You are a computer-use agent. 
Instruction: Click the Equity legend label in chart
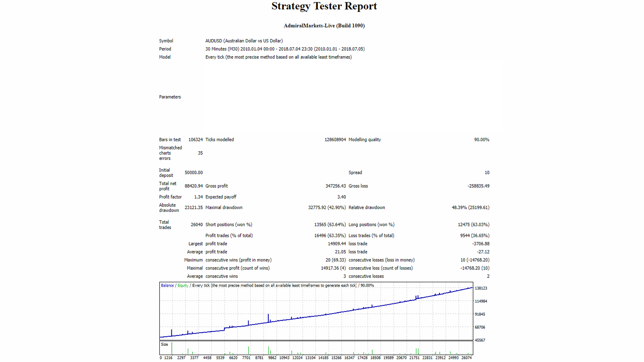(183, 286)
